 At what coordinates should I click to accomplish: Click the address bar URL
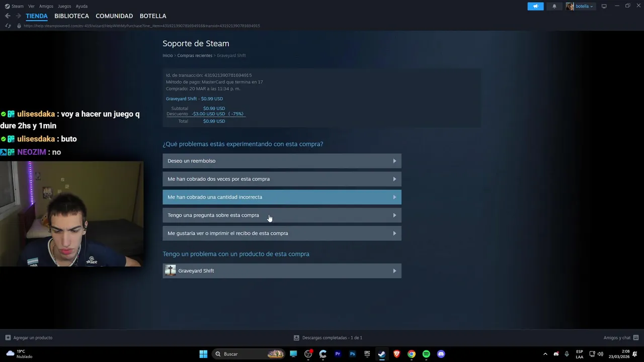coord(142,26)
